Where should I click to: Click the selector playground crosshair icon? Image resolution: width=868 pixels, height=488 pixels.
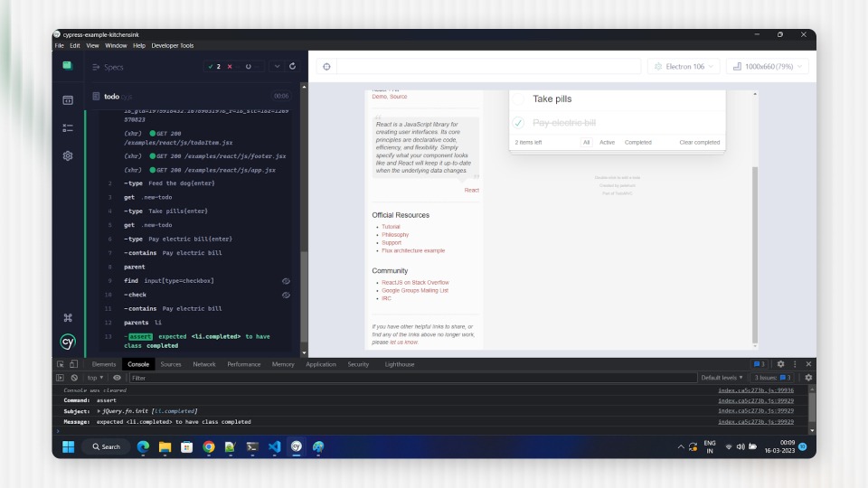326,66
